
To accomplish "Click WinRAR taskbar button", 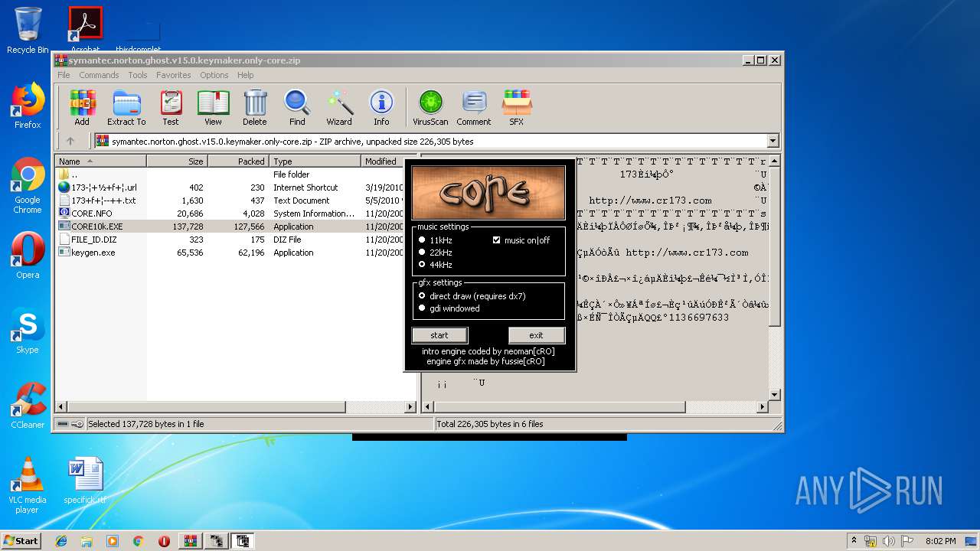I will [190, 541].
